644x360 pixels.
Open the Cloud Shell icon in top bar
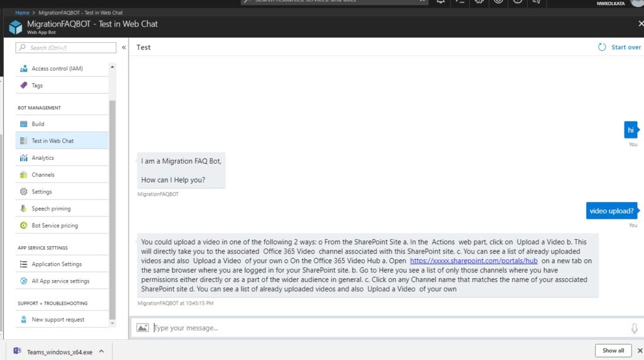tap(460, 2)
